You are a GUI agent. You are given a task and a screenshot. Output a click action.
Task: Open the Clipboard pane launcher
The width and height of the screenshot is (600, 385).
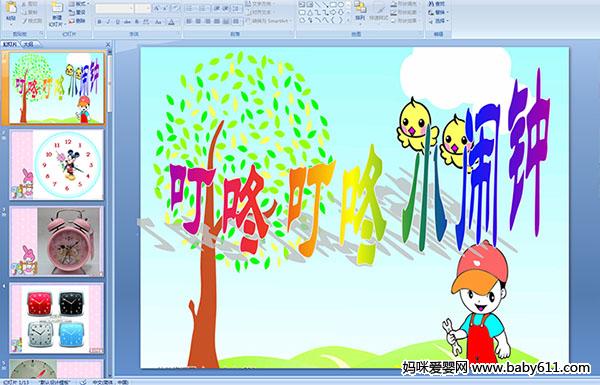click(41, 33)
